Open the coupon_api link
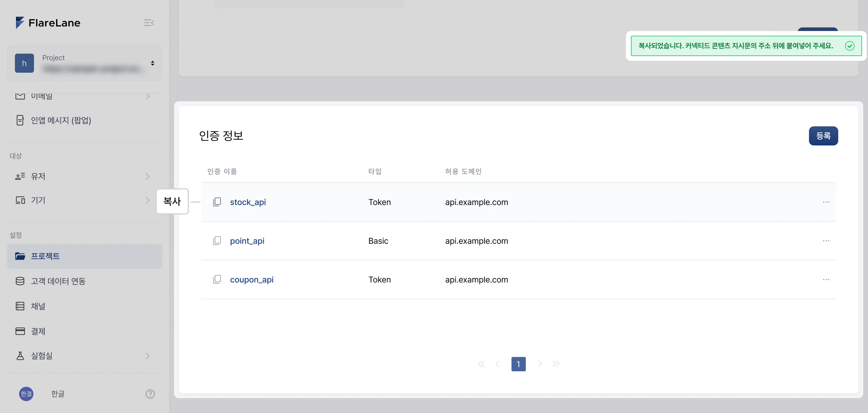 click(x=252, y=280)
